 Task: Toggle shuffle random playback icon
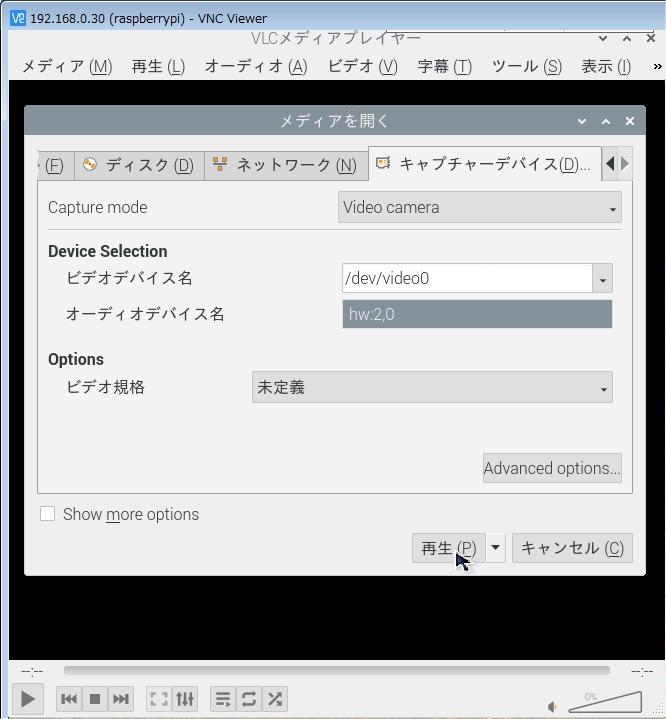[275, 699]
